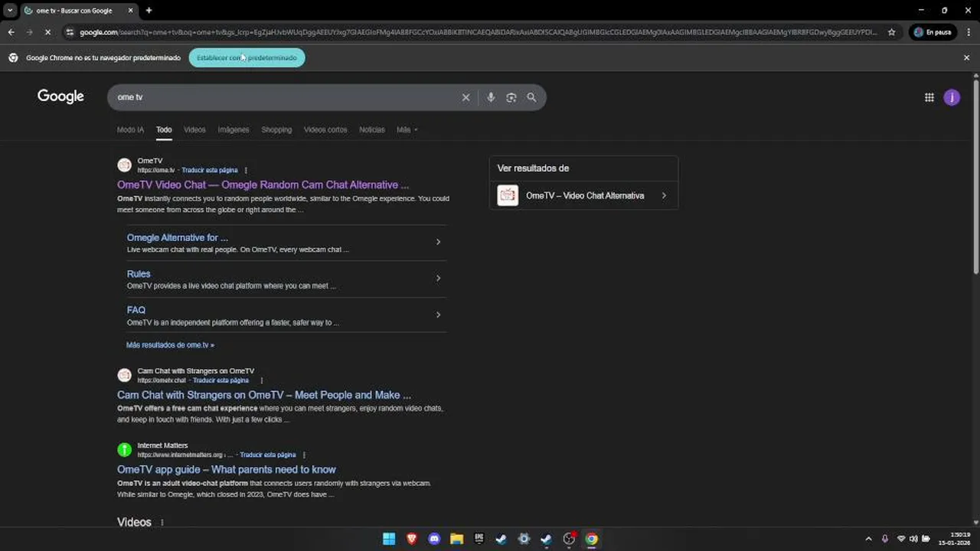The image size is (980, 551).
Task: Open options for the ome.tv result
Action: (246, 170)
